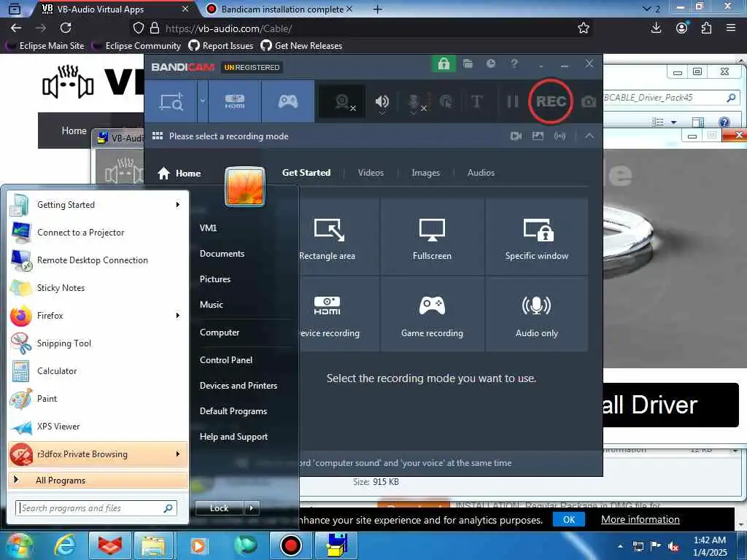This screenshot has width=747, height=560.
Task: Click the Firefox address bar URL
Action: coord(228,28)
